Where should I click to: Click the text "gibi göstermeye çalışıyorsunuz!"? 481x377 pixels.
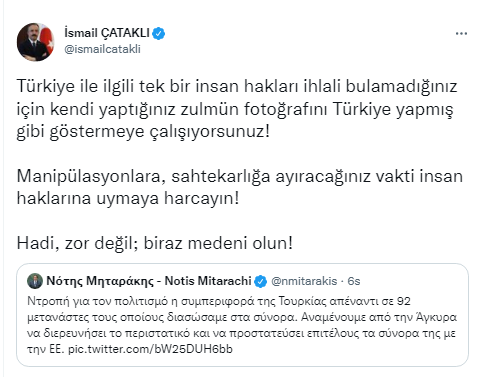coord(143,131)
